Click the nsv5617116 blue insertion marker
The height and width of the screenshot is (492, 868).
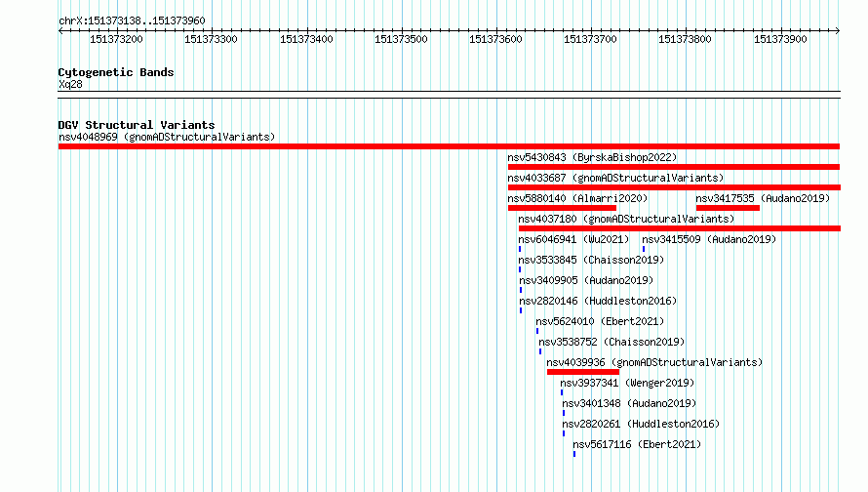[574, 454]
